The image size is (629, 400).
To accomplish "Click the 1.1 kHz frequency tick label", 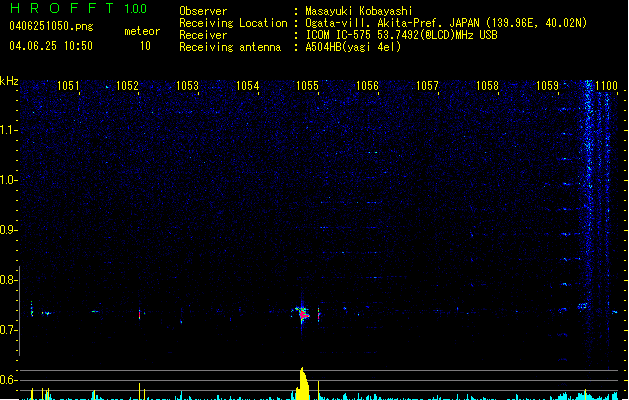I will [x=8, y=130].
